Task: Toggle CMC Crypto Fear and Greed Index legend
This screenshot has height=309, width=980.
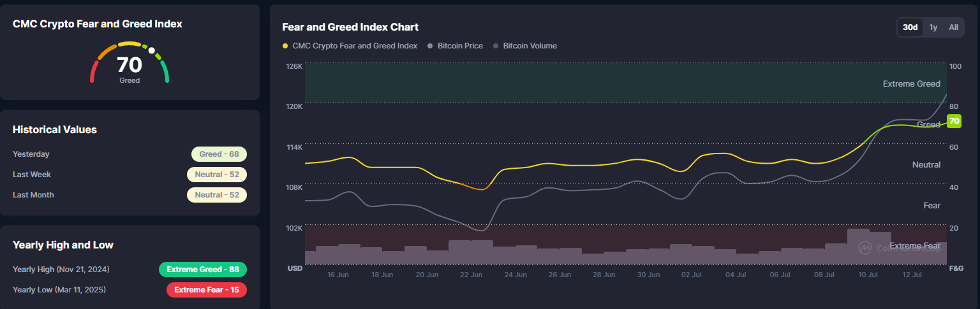Action: click(350, 46)
